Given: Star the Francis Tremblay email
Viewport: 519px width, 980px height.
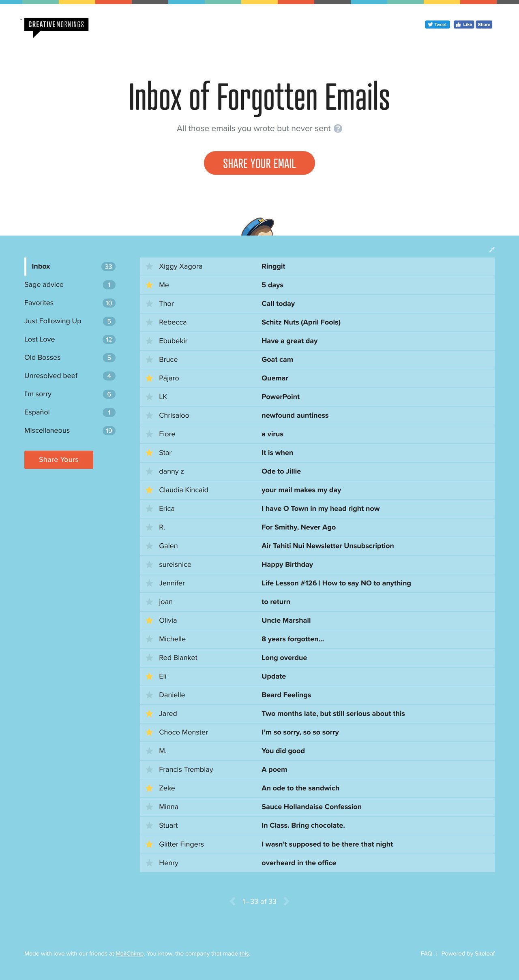Looking at the screenshot, I should 149,770.
